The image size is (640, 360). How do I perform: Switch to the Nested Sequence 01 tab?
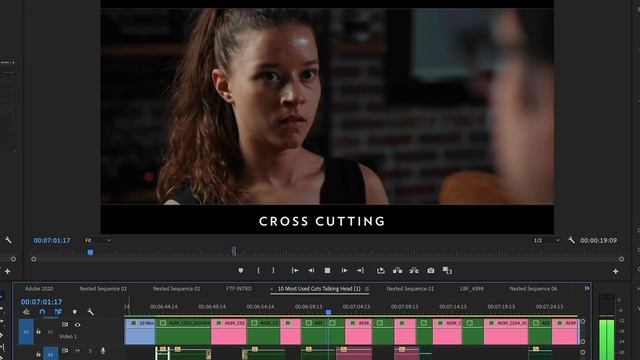pos(410,289)
